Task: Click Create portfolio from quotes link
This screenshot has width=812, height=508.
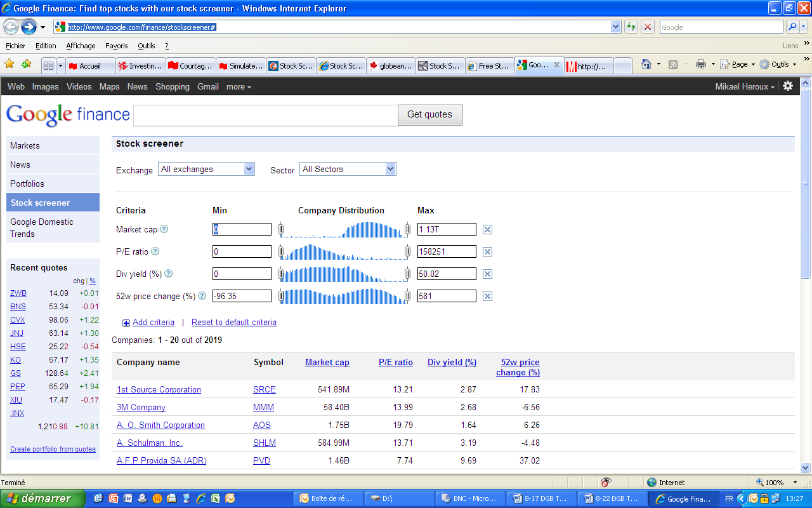Action: [53, 449]
